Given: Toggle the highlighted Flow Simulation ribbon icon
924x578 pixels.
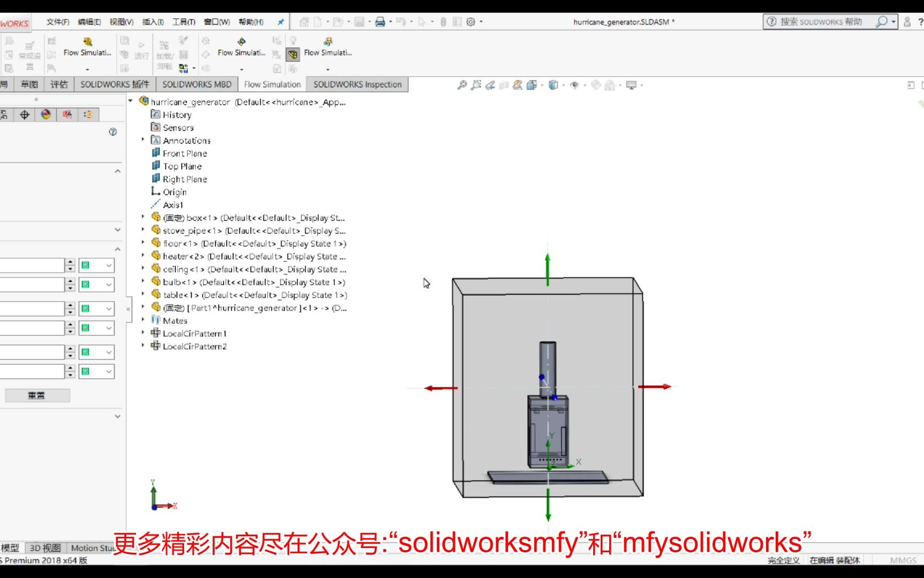Looking at the screenshot, I should [292, 54].
